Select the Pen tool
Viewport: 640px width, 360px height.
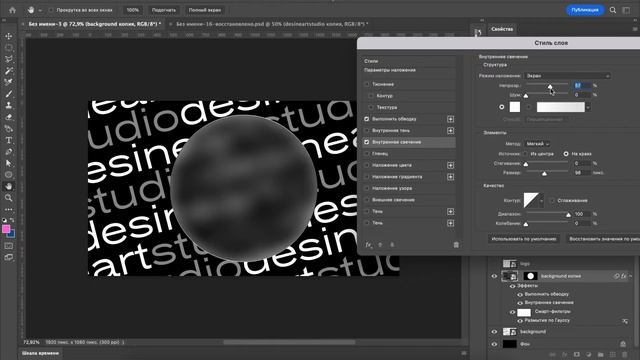coord(9,152)
